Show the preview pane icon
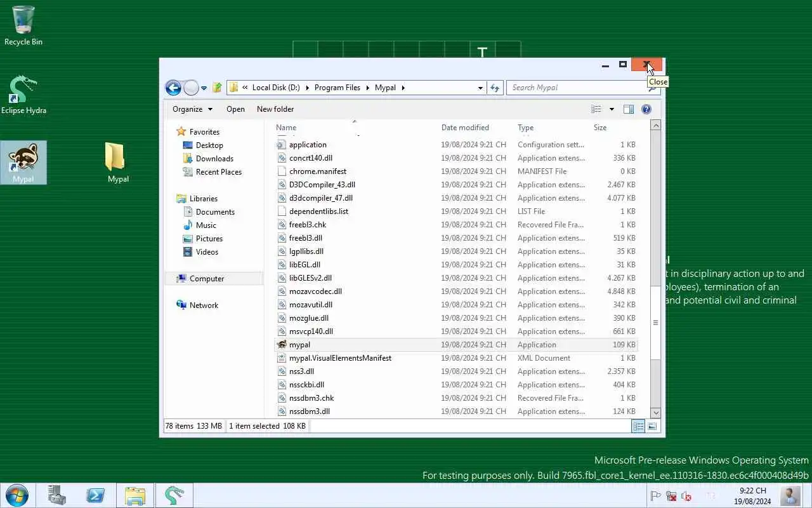812x508 pixels. pos(628,109)
